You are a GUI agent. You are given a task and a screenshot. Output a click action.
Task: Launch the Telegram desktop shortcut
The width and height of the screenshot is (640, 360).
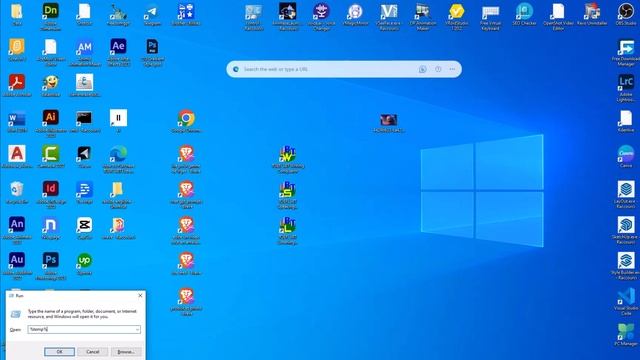[152, 11]
